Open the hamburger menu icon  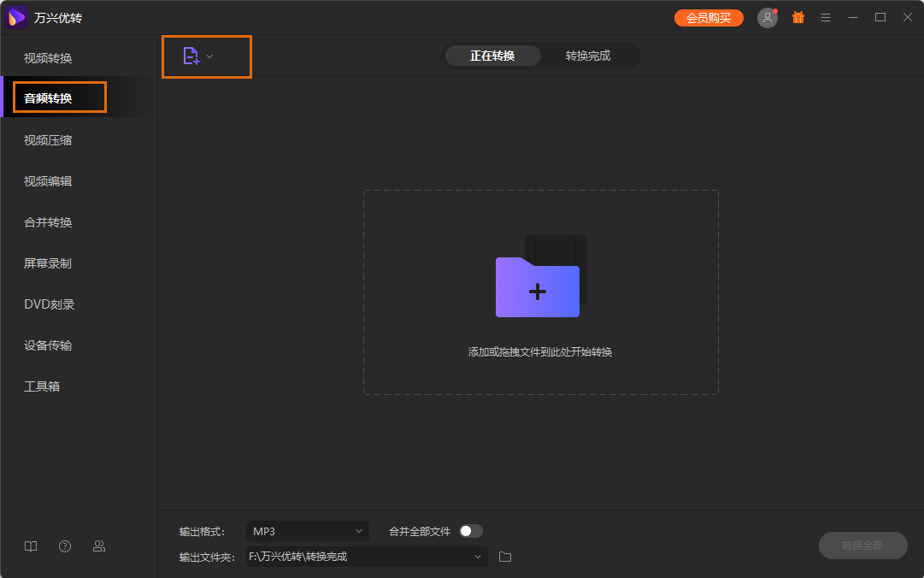[x=825, y=17]
